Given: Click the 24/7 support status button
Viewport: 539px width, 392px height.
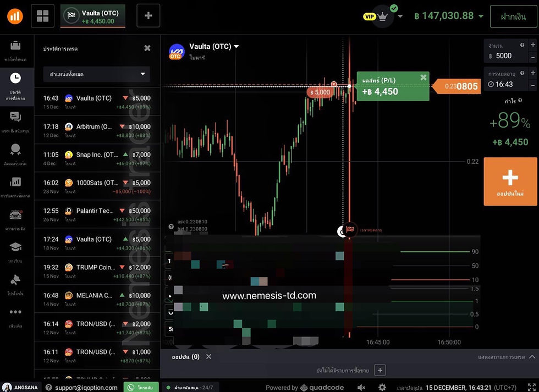Looking at the screenshot, I should (x=190, y=387).
